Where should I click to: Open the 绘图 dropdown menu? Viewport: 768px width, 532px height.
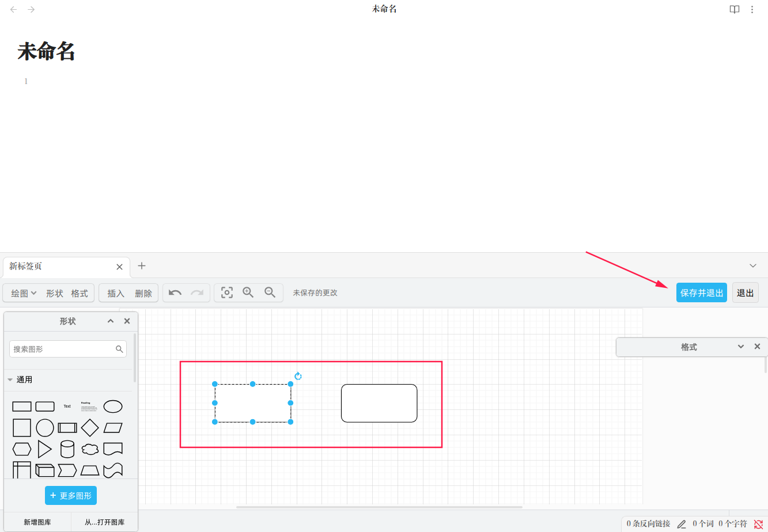coord(24,293)
